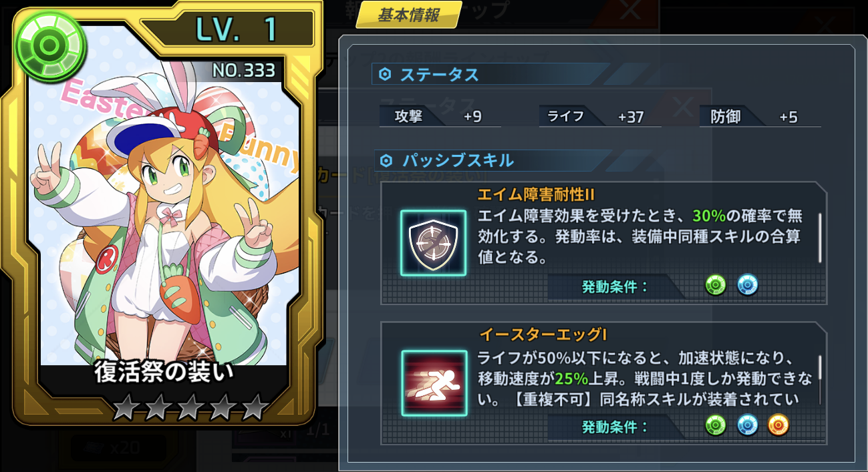Click the five-star rarity row on card
The width and height of the screenshot is (868, 472).
click(190, 407)
